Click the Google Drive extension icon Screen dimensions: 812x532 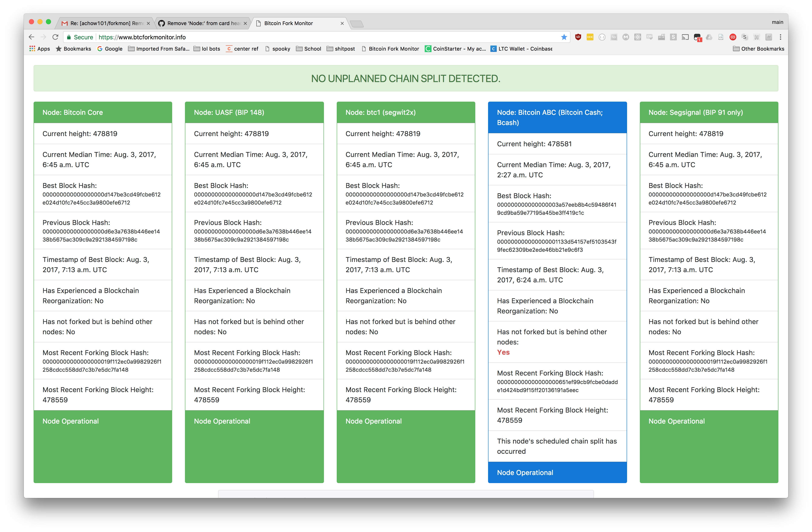click(709, 37)
